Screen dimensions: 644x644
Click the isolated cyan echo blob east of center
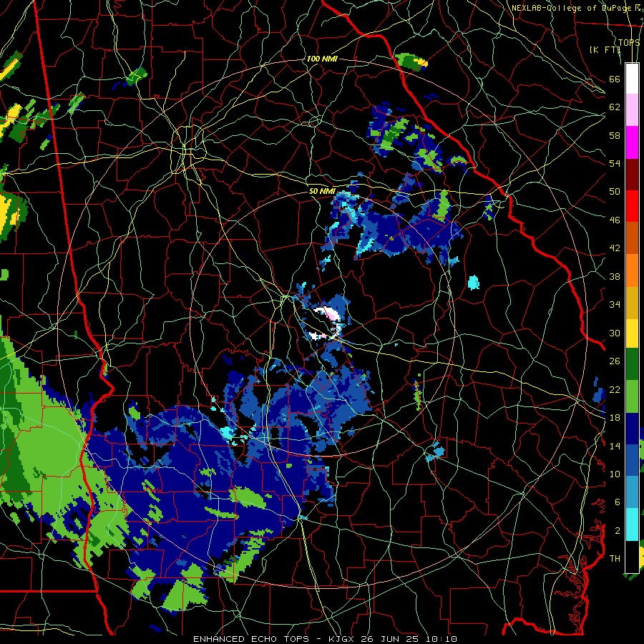click(474, 283)
